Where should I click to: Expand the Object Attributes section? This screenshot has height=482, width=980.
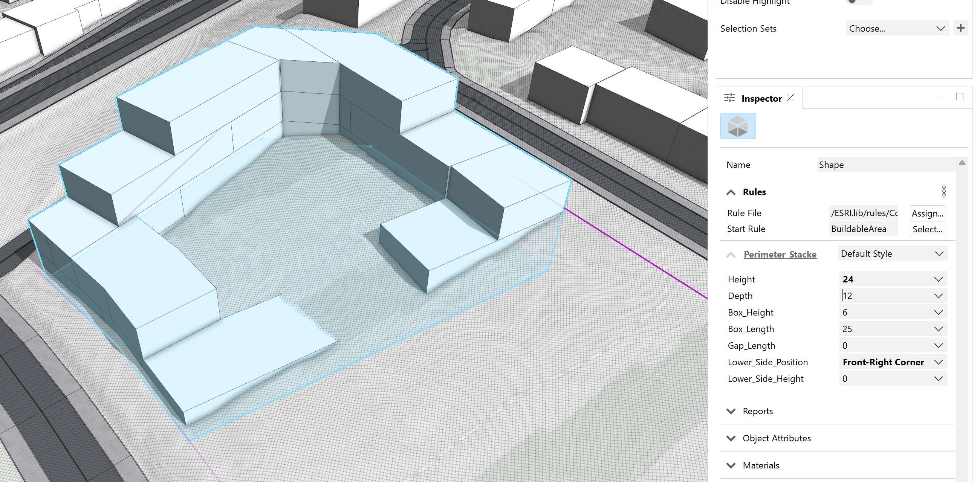(731, 438)
